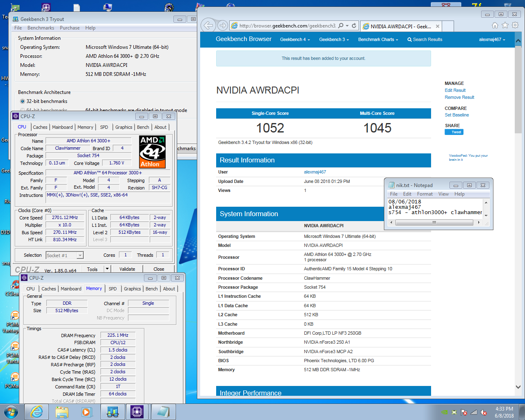Open Windows Media Player taskbar icon

coord(87,412)
